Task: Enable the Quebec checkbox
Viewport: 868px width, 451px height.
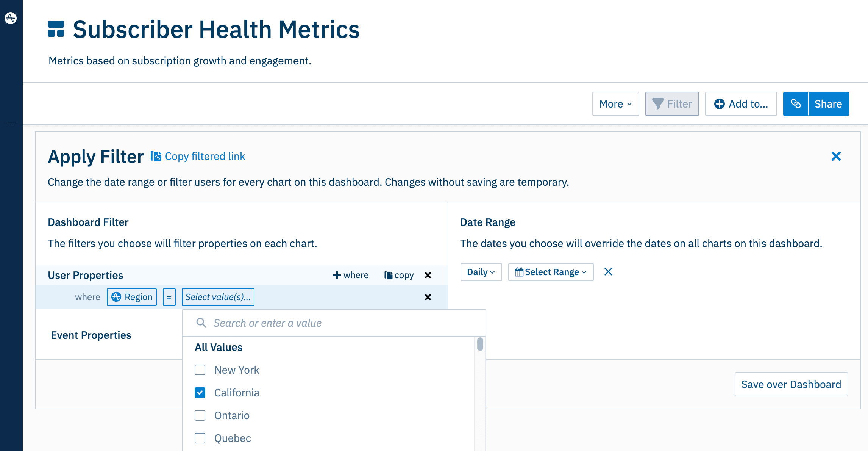Action: [200, 438]
